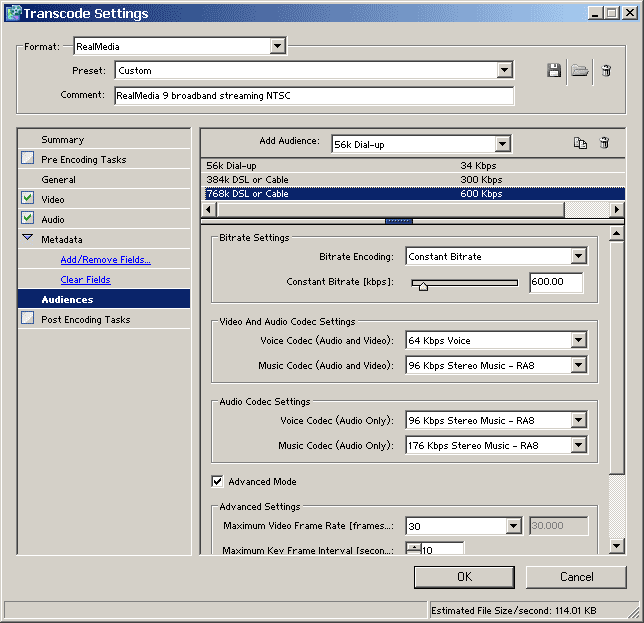
Task: Click the Constant Bitrate slider handle
Action: 423,286
